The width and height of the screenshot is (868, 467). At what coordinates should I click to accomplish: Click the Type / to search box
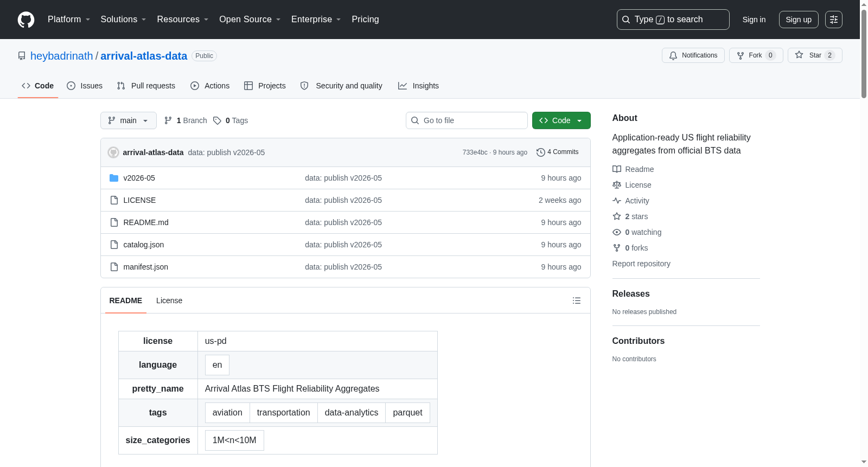673,20
